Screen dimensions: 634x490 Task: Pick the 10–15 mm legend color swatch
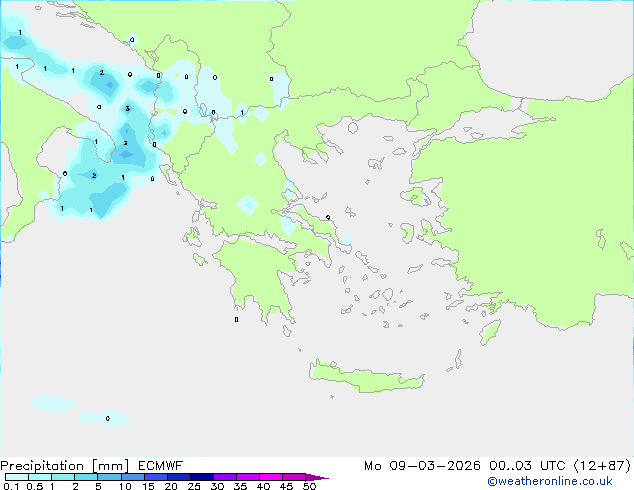coord(132,477)
